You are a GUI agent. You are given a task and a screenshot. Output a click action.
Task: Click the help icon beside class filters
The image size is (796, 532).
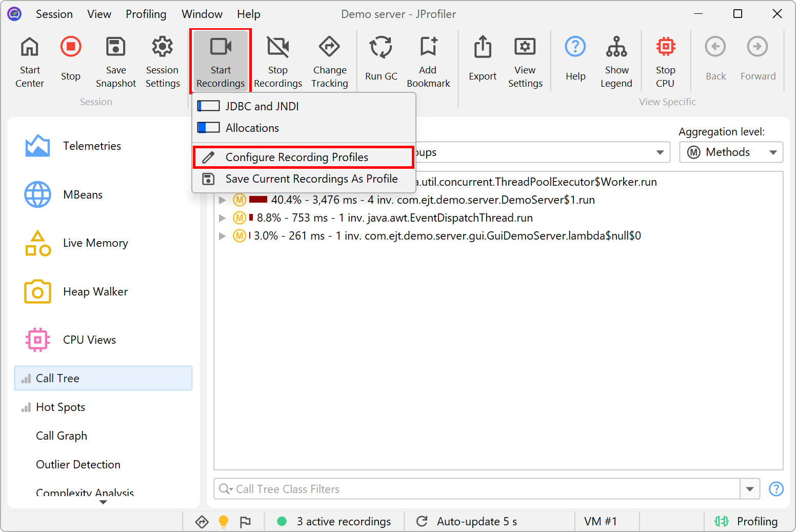coord(777,489)
